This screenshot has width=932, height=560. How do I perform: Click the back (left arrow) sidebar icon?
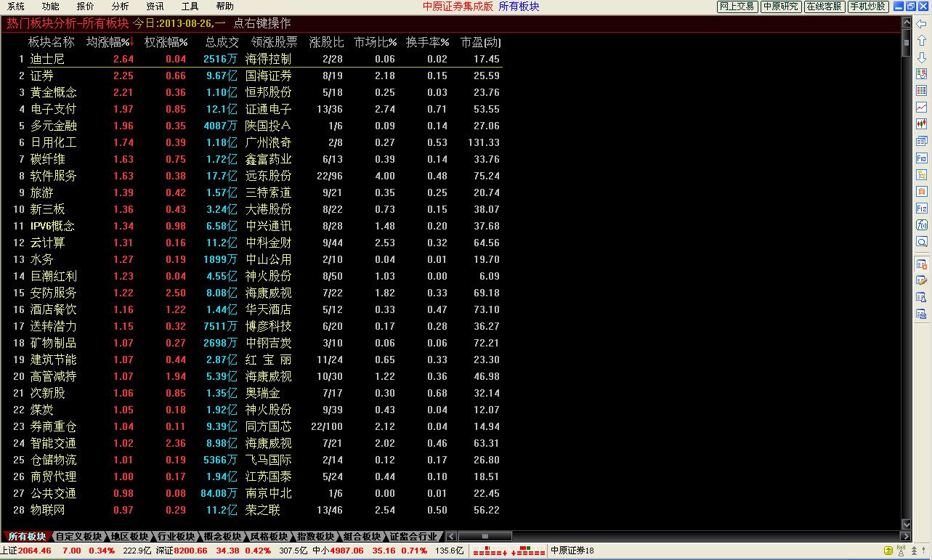[921, 24]
